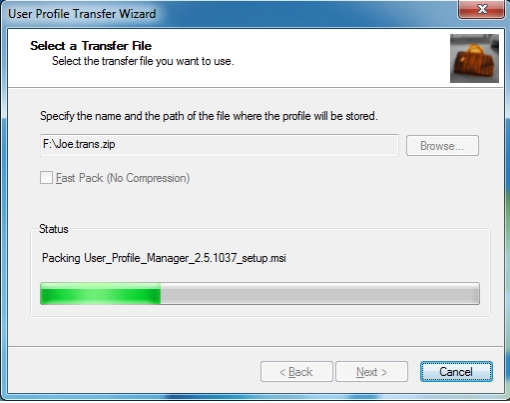Cancel the profile transfer
The height and width of the screenshot is (403, 510).
[x=456, y=372]
